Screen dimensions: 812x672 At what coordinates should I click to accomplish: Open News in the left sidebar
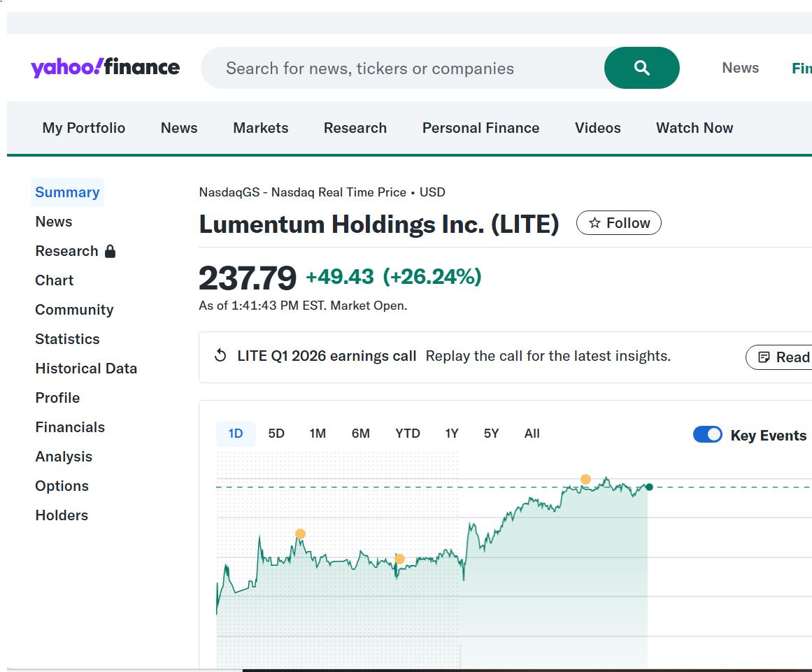coord(54,222)
